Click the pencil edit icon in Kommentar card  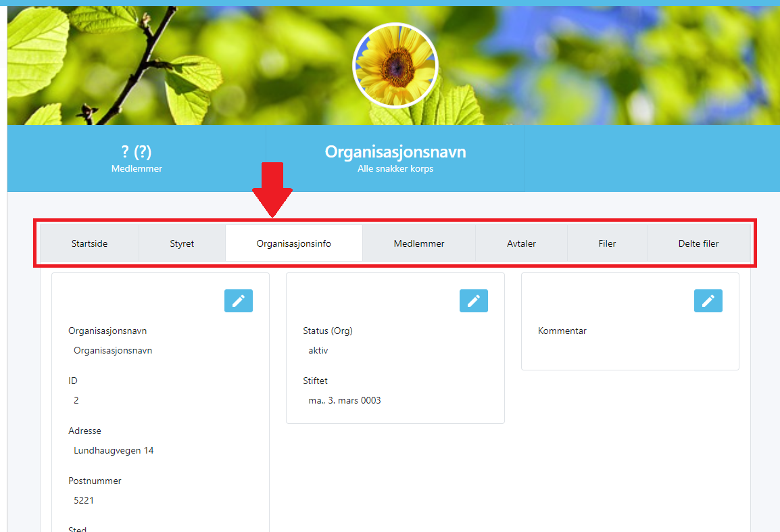coord(708,301)
